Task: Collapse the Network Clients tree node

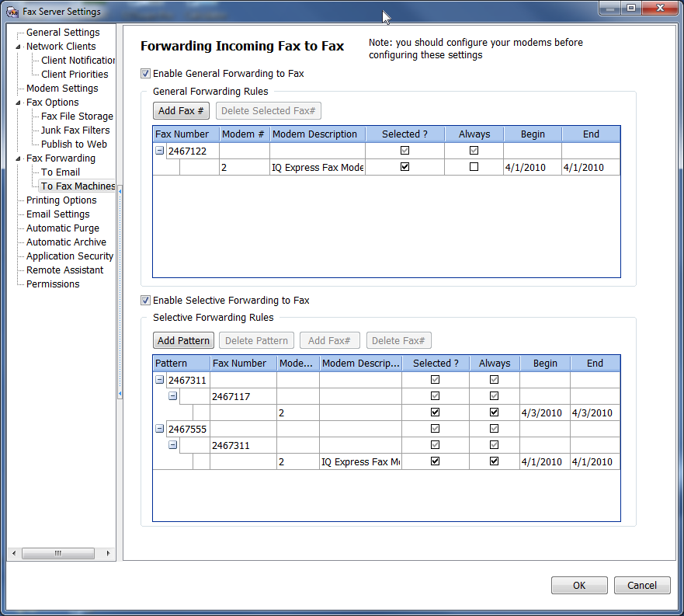Action: (x=19, y=47)
